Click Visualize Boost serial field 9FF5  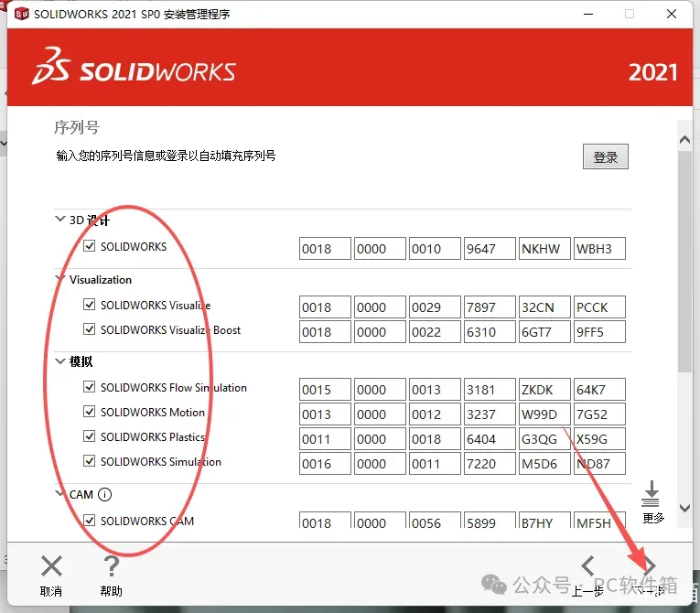tap(599, 332)
